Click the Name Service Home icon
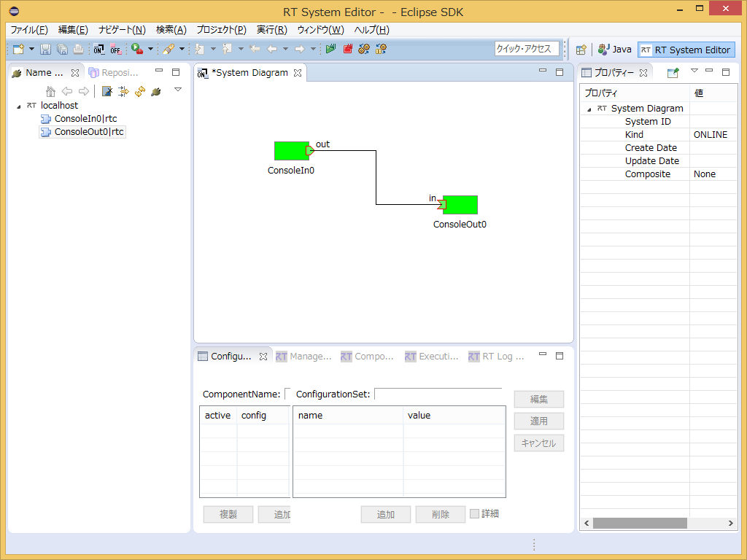The image size is (747, 560). pos(50,91)
